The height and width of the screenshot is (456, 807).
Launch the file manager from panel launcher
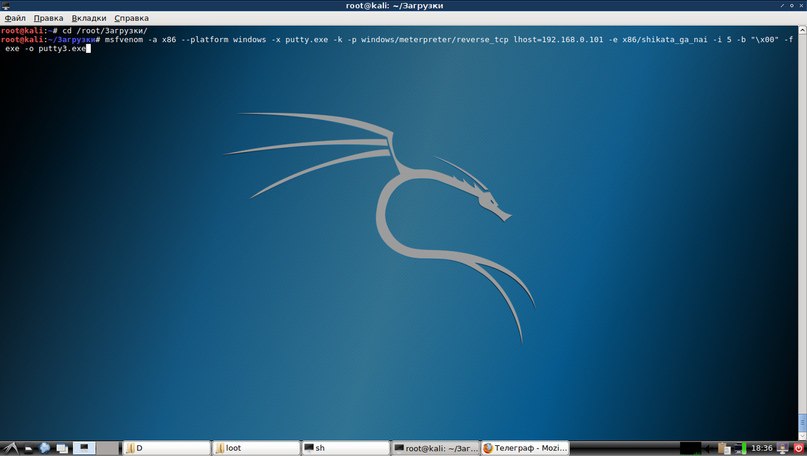(x=28, y=449)
